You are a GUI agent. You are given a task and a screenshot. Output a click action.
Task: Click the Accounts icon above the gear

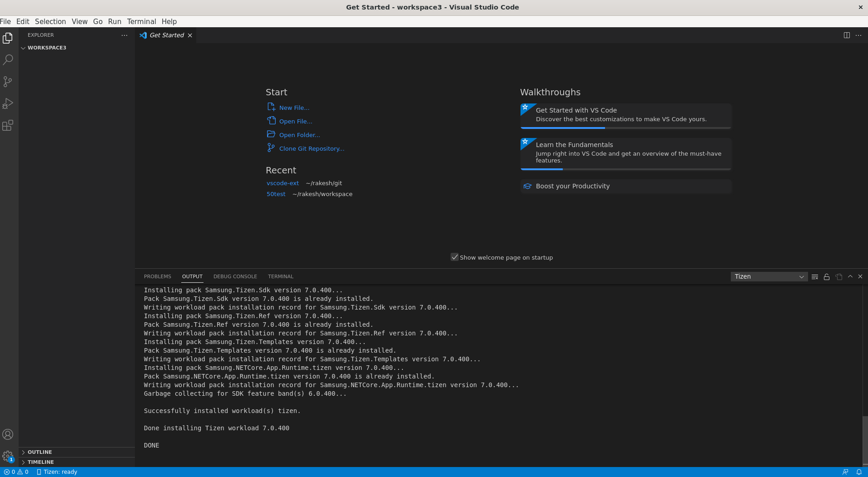[8, 434]
